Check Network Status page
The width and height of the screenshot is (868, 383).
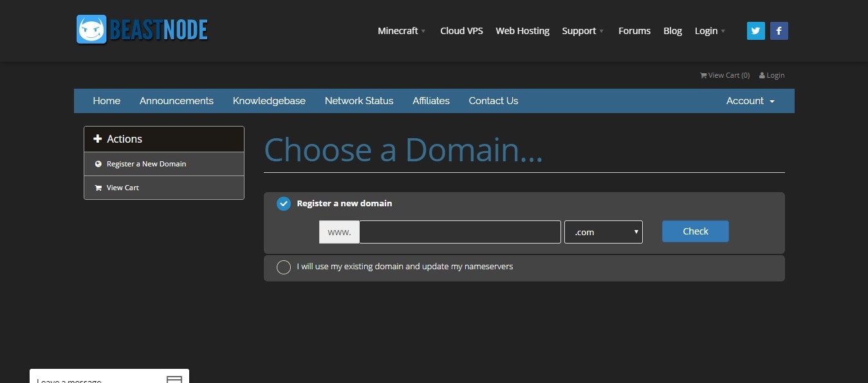coord(359,101)
